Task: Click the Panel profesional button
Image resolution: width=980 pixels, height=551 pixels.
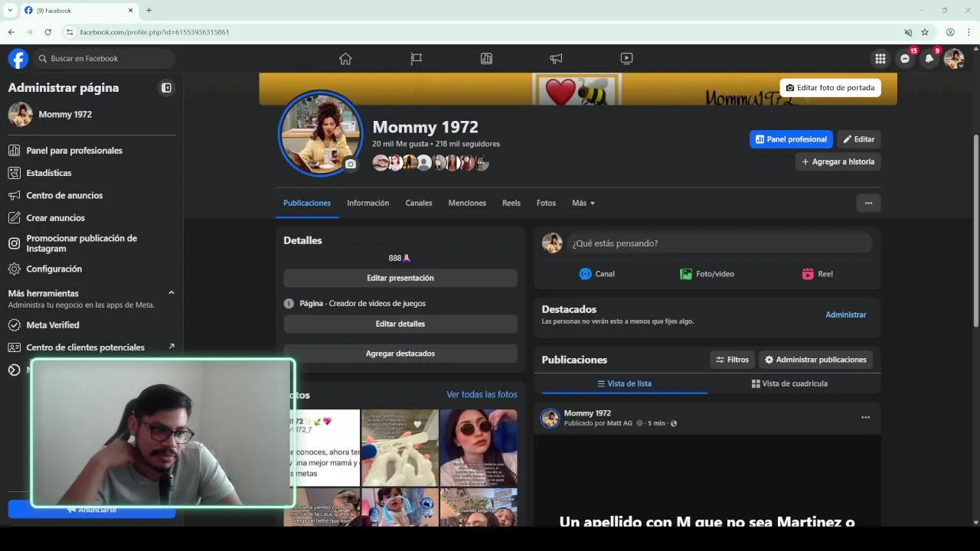Action: (x=791, y=139)
